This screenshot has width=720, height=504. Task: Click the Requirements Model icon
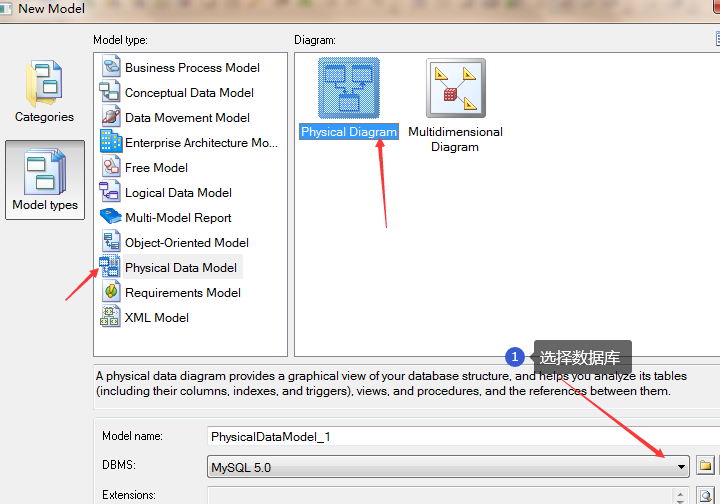[x=109, y=293]
